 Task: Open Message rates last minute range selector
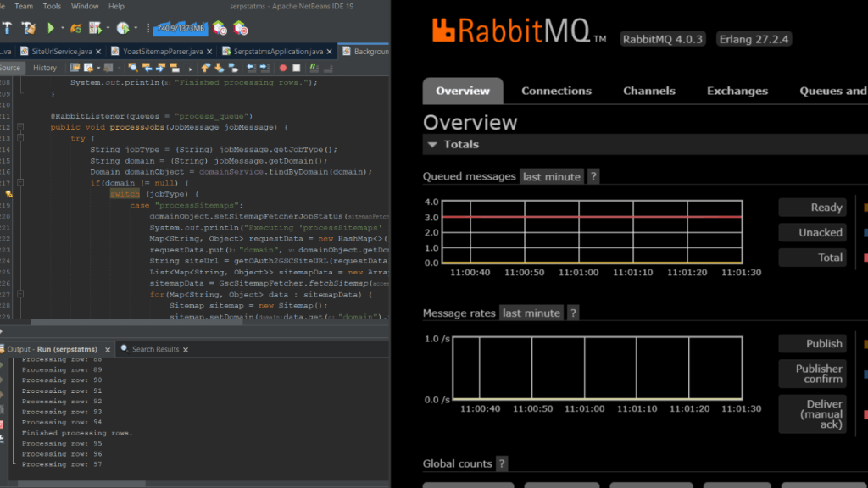pyautogui.click(x=531, y=313)
